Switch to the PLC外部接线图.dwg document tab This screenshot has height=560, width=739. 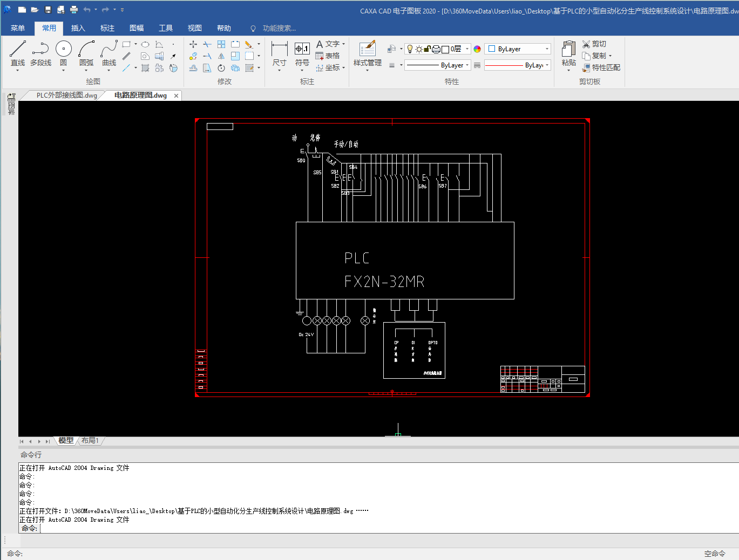66,95
